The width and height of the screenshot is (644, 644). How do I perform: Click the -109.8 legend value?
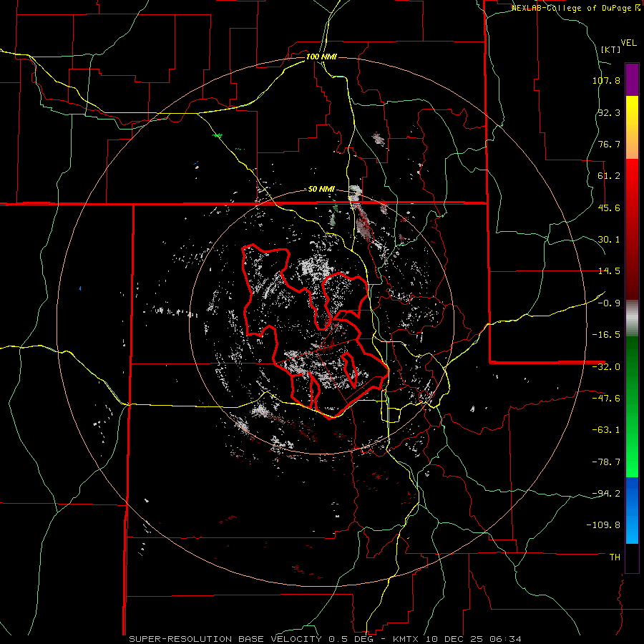point(603,525)
